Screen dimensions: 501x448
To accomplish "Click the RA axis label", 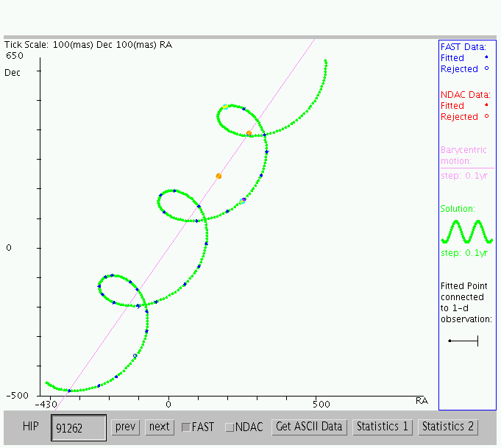I will (x=422, y=401).
